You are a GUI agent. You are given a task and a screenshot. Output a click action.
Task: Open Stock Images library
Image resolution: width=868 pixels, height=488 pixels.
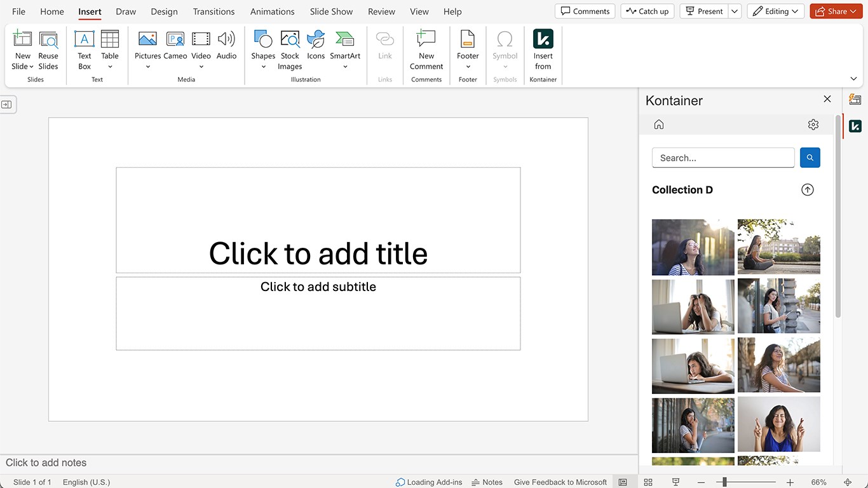(290, 50)
